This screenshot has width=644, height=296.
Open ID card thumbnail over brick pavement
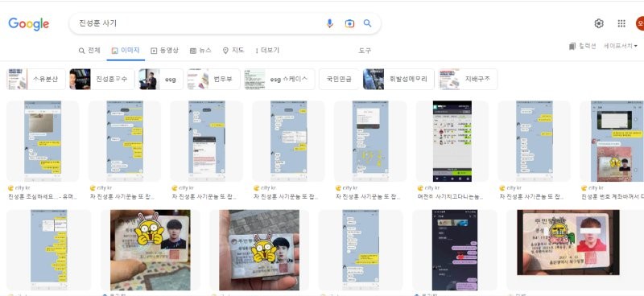259,250
